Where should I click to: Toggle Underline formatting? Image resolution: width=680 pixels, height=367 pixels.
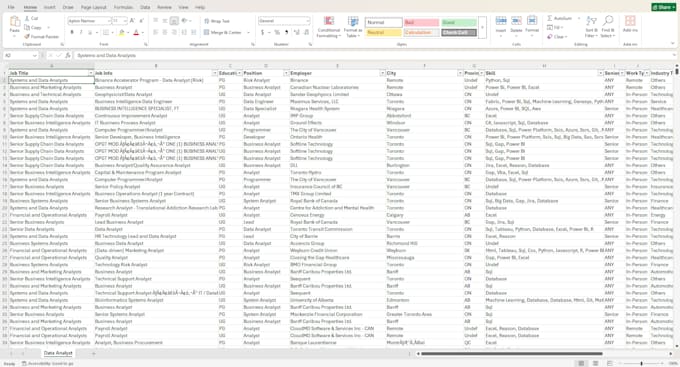tap(90, 33)
